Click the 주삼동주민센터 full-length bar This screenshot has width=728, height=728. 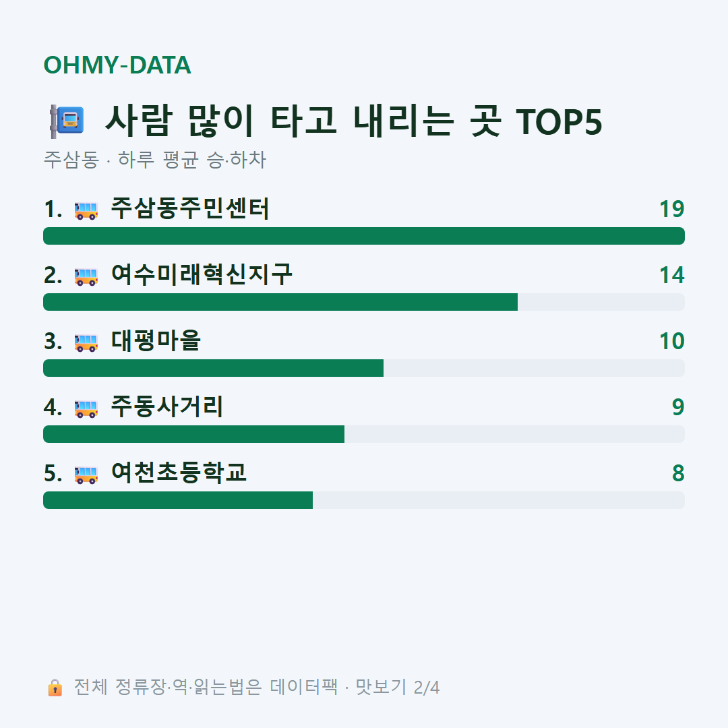click(x=364, y=236)
